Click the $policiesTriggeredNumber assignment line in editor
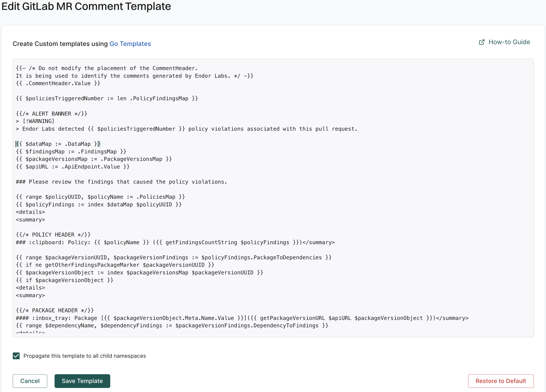 pyautogui.click(x=107, y=98)
